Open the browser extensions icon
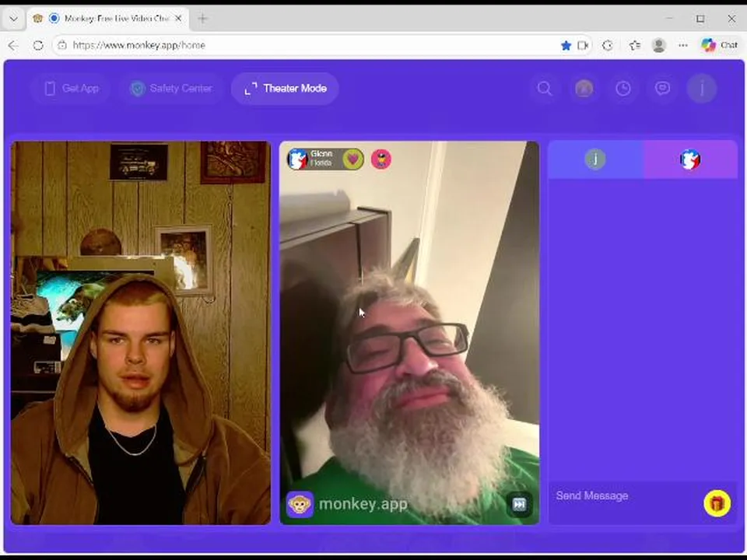The width and height of the screenshot is (747, 560). coord(608,45)
